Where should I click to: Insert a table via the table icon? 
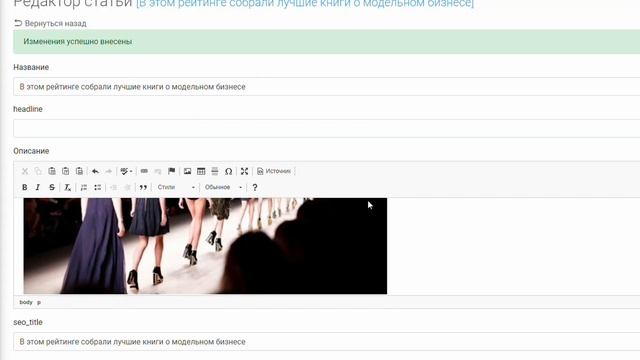201,171
